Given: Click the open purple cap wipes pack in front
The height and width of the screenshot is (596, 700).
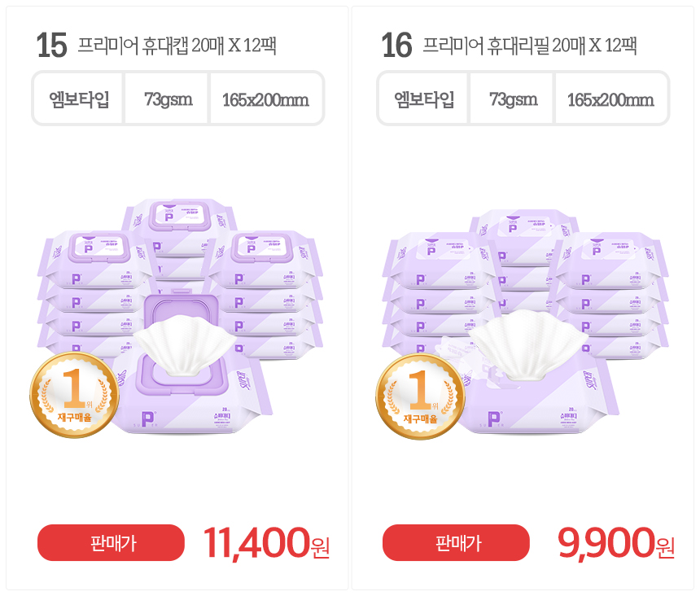Looking at the screenshot, I should [195, 383].
